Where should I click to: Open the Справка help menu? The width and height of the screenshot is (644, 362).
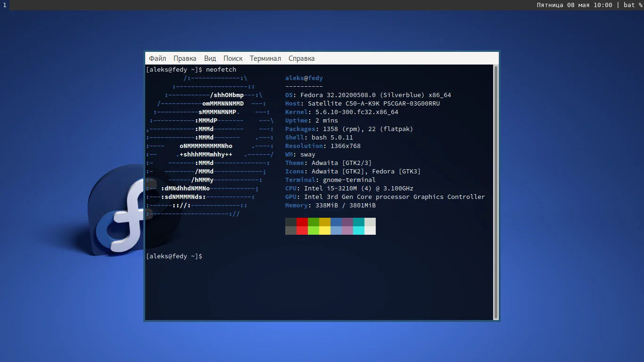301,58
